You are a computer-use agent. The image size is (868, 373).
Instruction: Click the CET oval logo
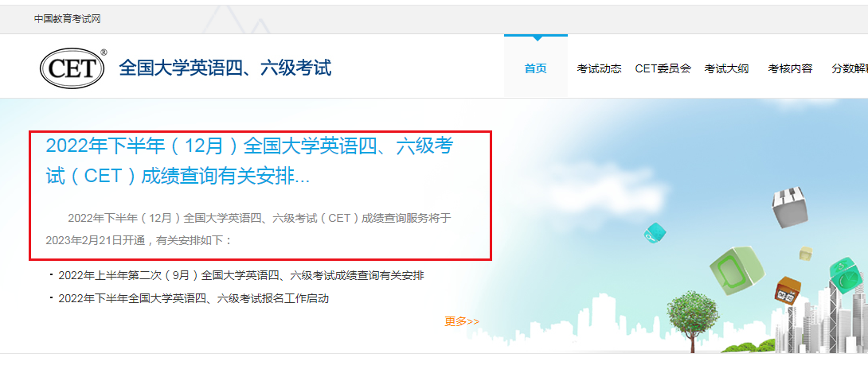click(x=72, y=68)
